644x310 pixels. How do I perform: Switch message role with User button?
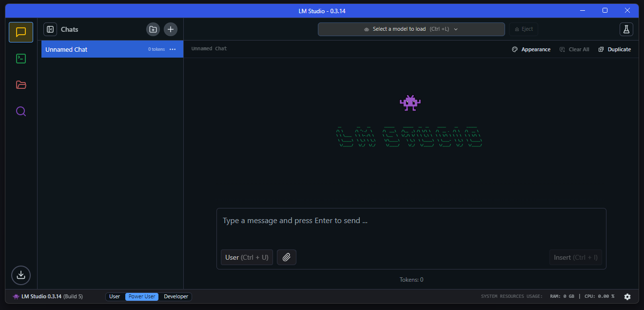pos(247,257)
